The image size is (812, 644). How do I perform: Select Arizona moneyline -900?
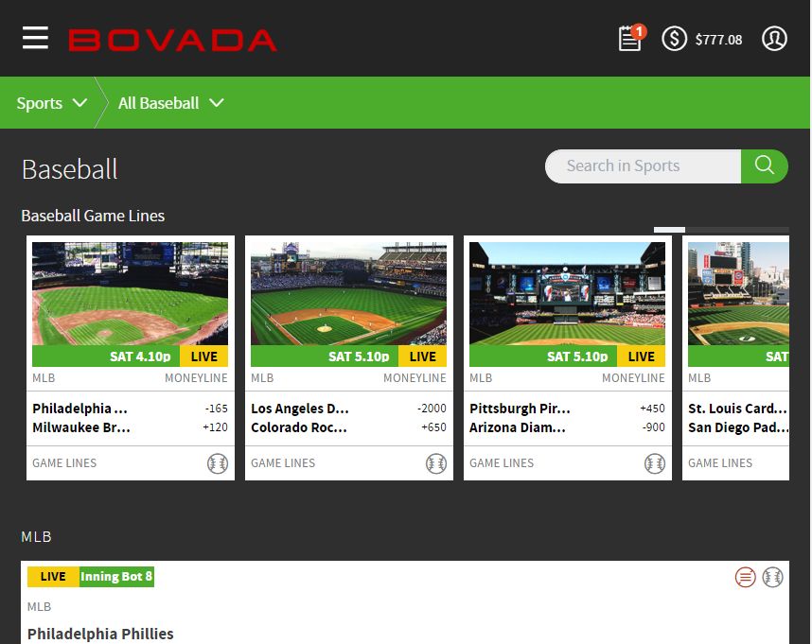tap(653, 427)
